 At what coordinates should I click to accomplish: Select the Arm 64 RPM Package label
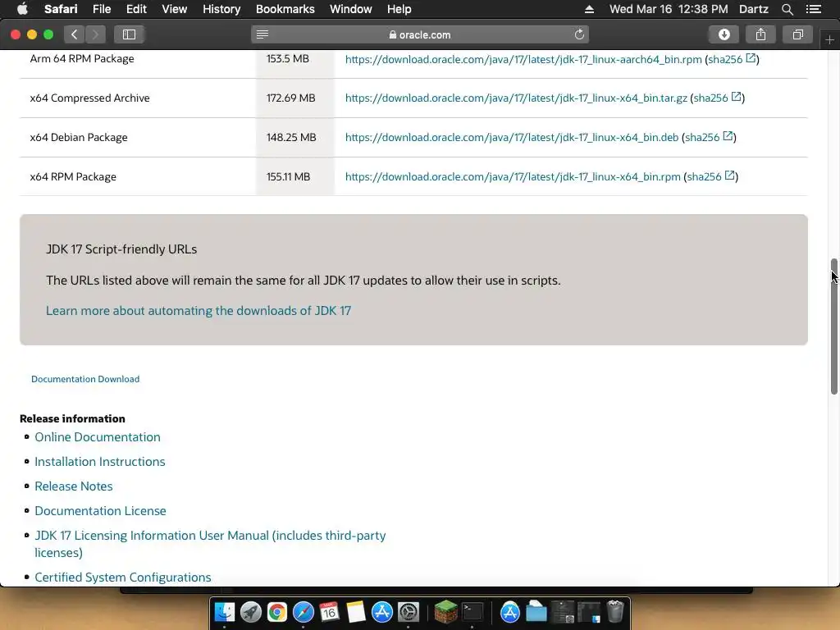point(82,58)
